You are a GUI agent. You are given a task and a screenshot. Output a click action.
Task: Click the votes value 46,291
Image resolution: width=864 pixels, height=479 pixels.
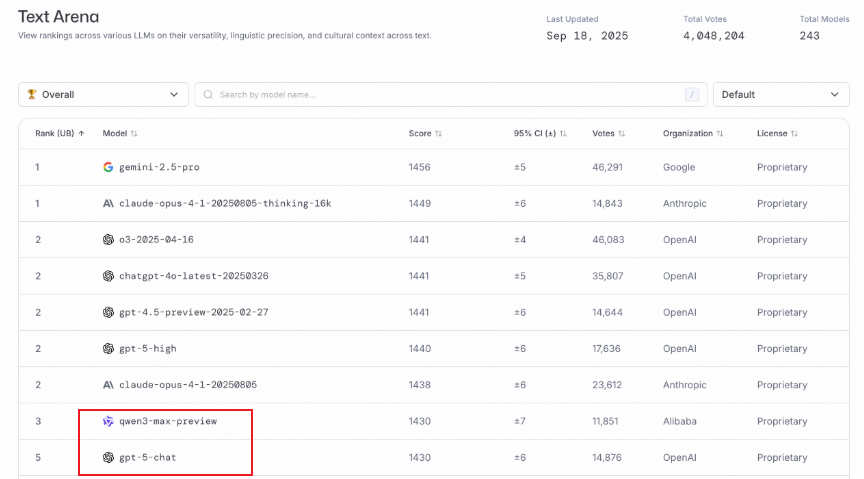pyautogui.click(x=607, y=167)
